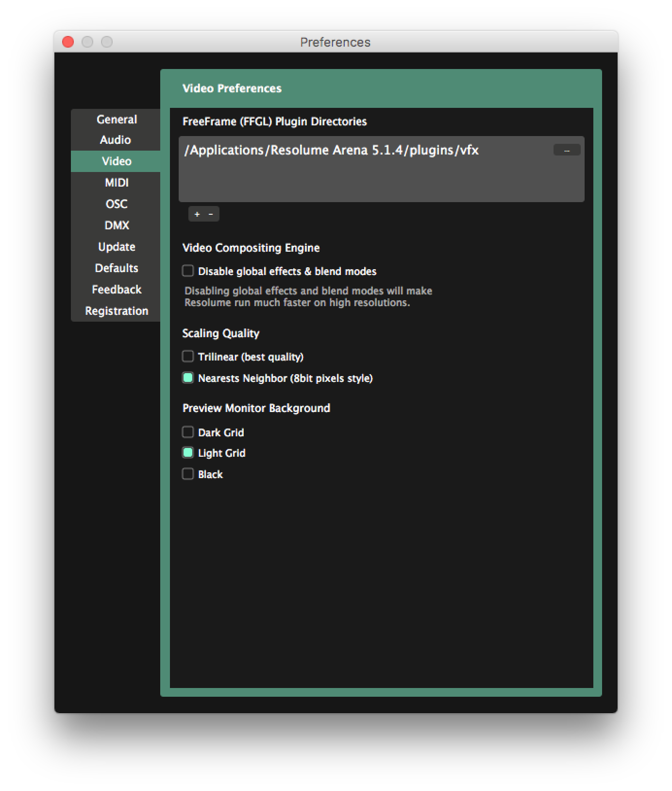Set preview monitor background to Black

(x=188, y=474)
